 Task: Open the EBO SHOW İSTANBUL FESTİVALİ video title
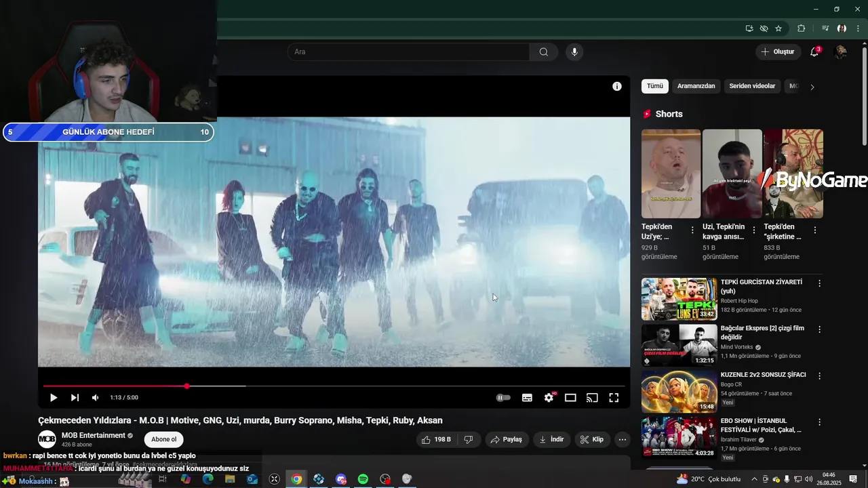[x=762, y=425]
